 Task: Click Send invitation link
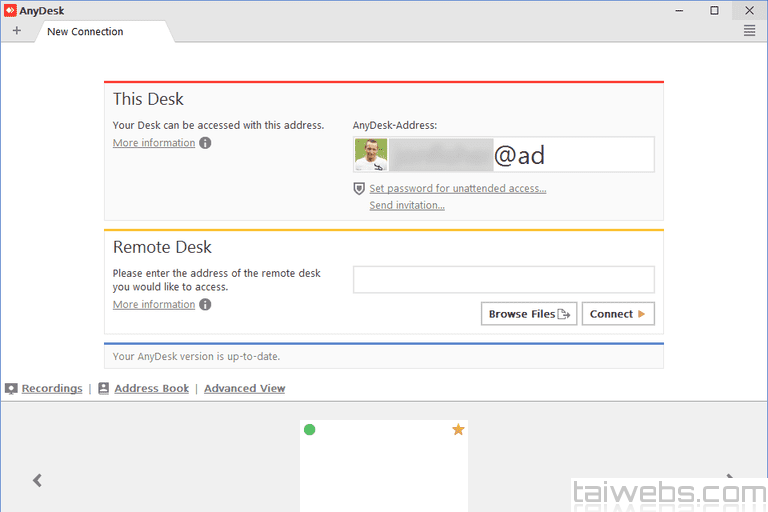click(x=407, y=206)
